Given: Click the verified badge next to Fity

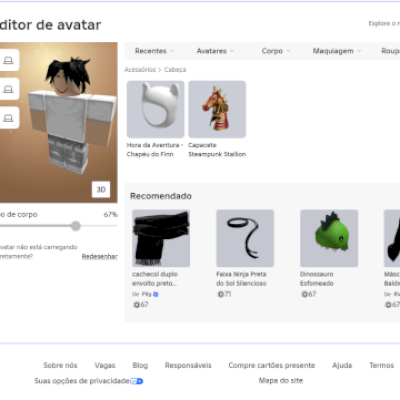Looking at the screenshot, I should point(156,294).
